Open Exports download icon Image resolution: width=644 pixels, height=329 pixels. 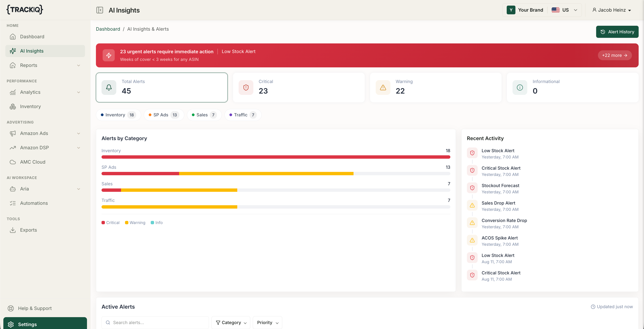point(13,230)
